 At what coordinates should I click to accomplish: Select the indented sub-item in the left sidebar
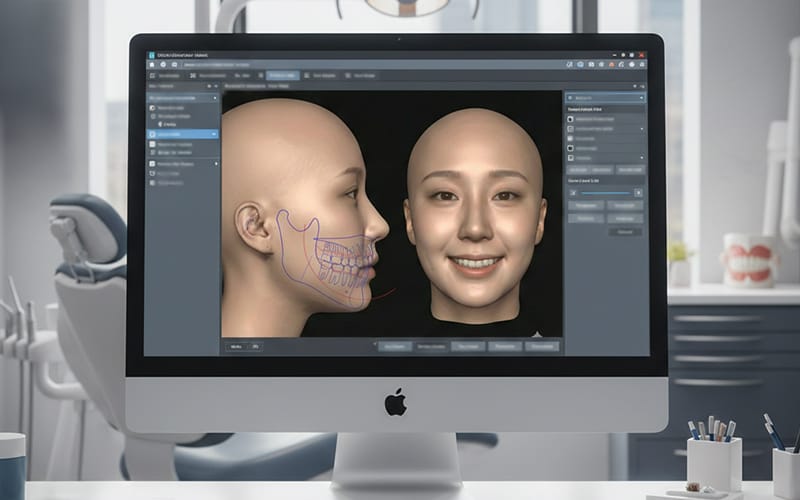[x=167, y=124]
